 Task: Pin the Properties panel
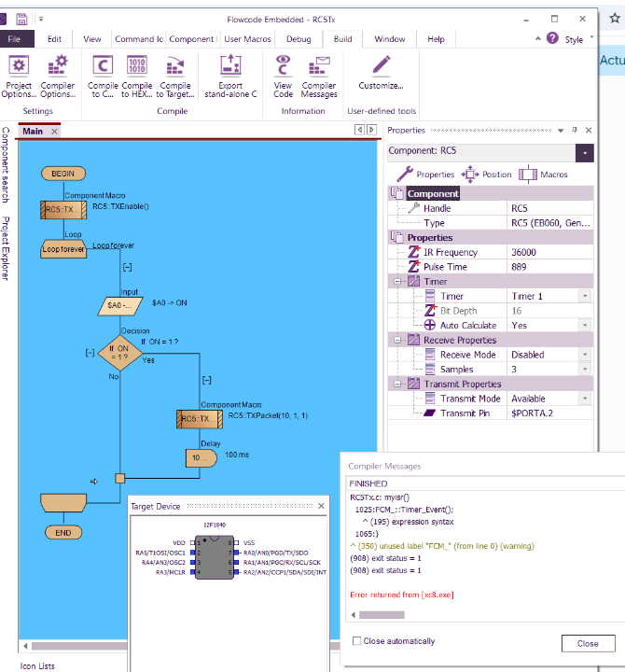[x=575, y=130]
